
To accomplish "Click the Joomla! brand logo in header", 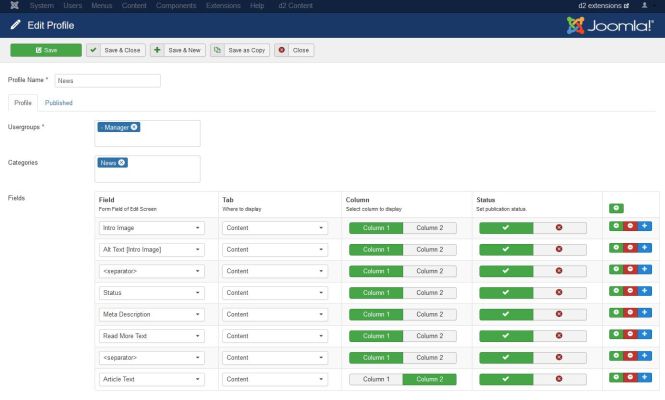I will click(x=610, y=25).
